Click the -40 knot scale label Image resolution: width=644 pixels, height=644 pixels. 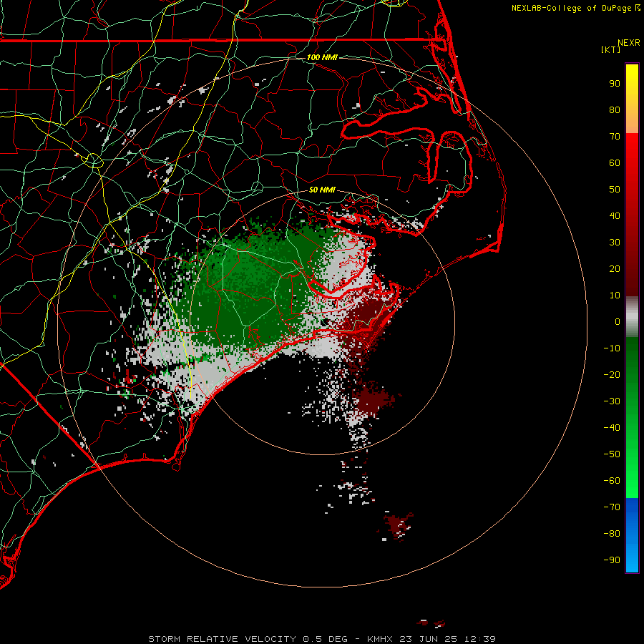pyautogui.click(x=612, y=428)
